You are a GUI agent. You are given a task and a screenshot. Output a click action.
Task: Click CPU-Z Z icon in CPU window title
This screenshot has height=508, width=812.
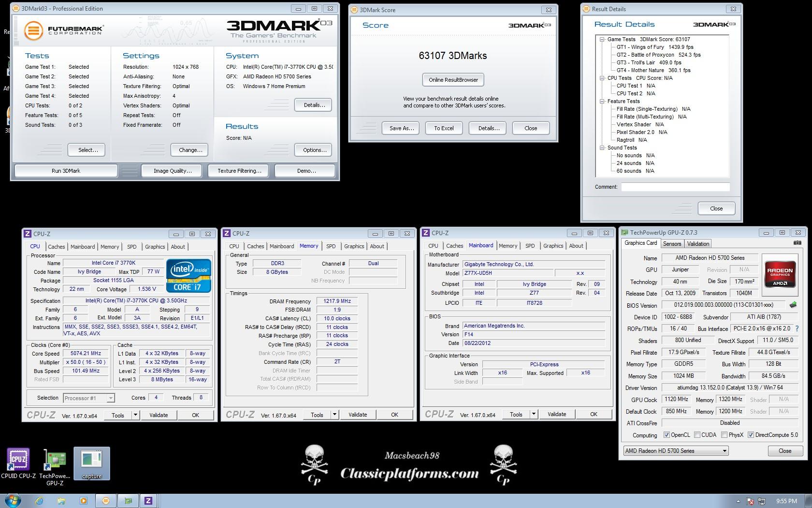[x=28, y=234]
